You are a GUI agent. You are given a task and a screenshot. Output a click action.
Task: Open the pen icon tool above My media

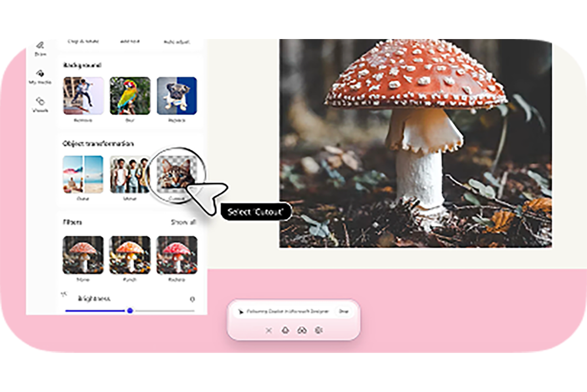(x=40, y=47)
